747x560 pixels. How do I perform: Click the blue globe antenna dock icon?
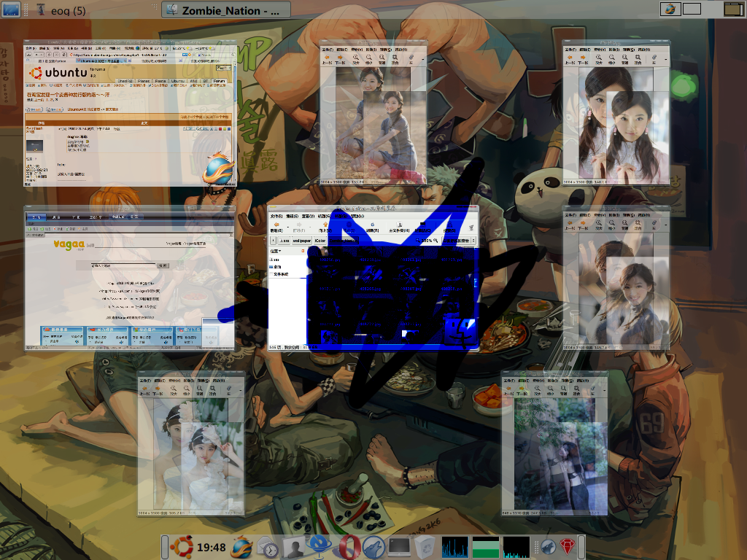[x=320, y=547]
